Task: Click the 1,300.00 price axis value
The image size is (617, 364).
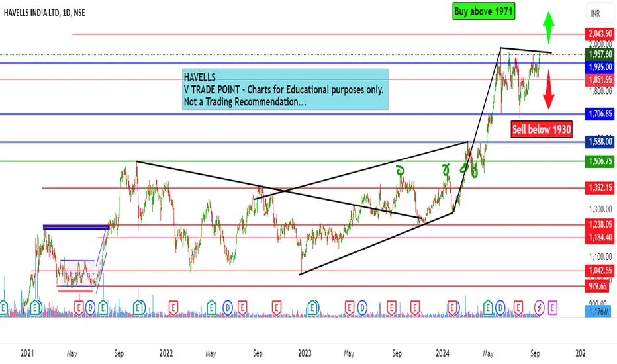Action: [x=600, y=209]
